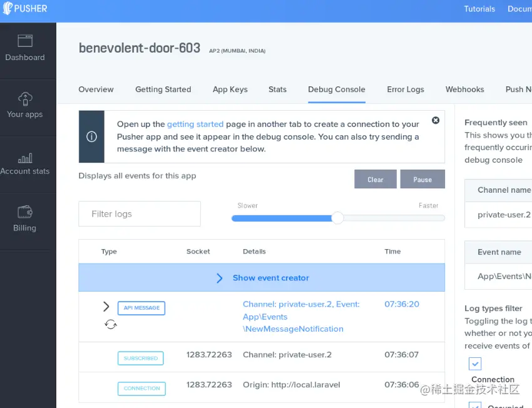Uncheck the Connection log type checkbox

coord(475,364)
